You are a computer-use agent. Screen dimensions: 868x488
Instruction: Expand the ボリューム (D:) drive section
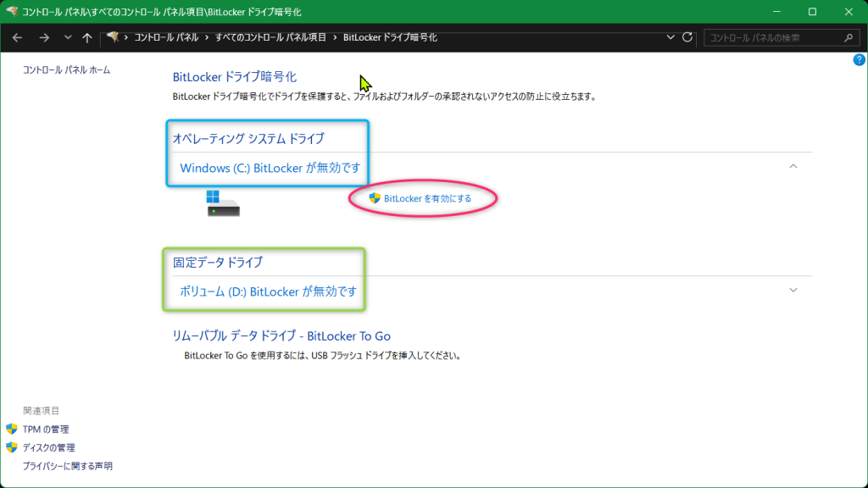coord(793,290)
